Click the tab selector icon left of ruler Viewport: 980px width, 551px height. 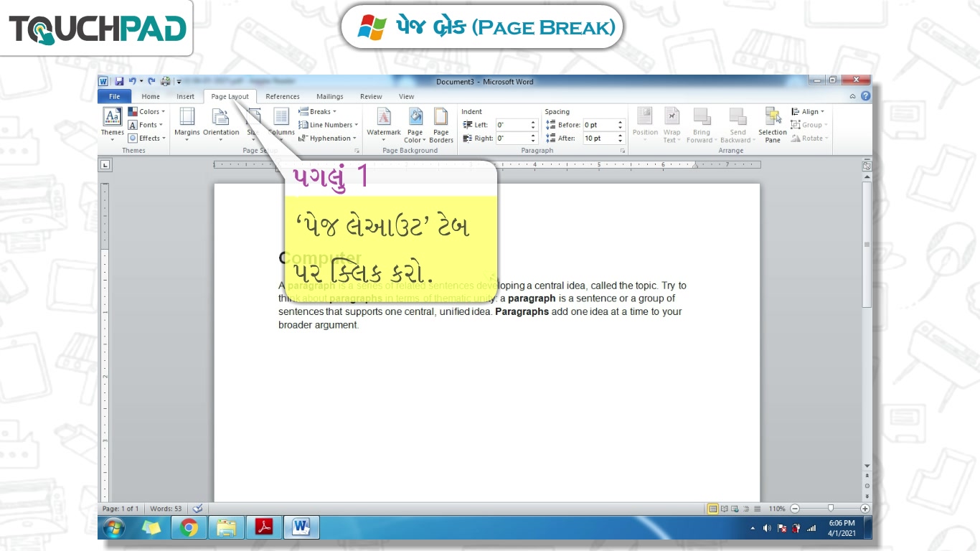click(x=105, y=165)
